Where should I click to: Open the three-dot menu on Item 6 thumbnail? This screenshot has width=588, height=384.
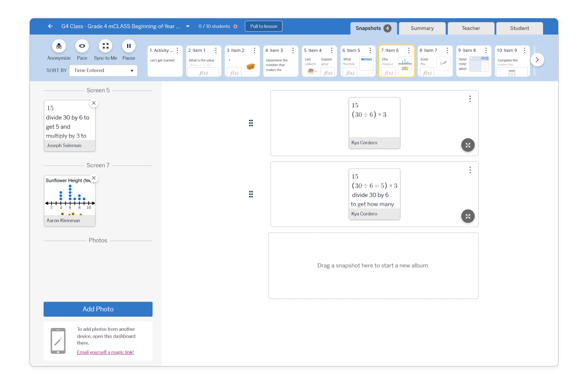point(409,50)
